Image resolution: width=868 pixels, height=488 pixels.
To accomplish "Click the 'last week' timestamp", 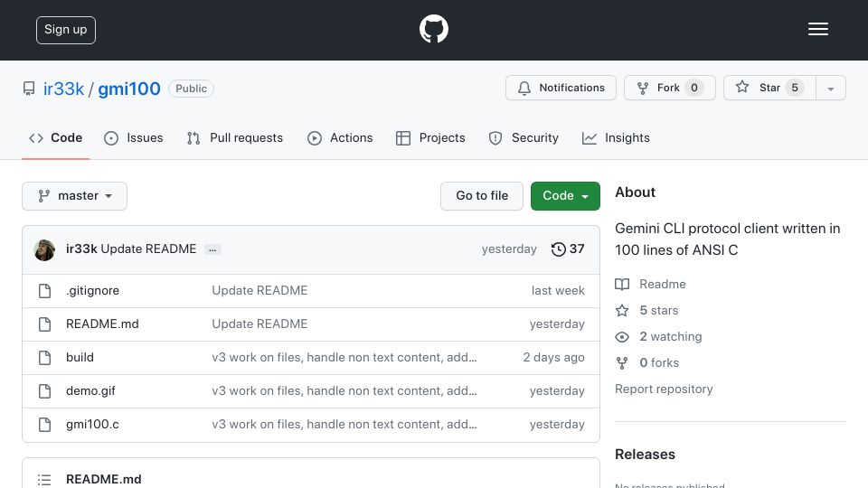I will click(x=558, y=290).
